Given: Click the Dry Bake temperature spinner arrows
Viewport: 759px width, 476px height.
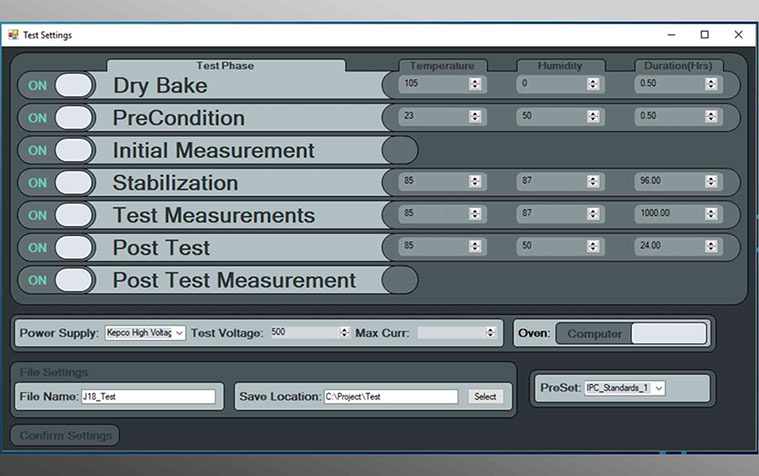Looking at the screenshot, I should [475, 85].
